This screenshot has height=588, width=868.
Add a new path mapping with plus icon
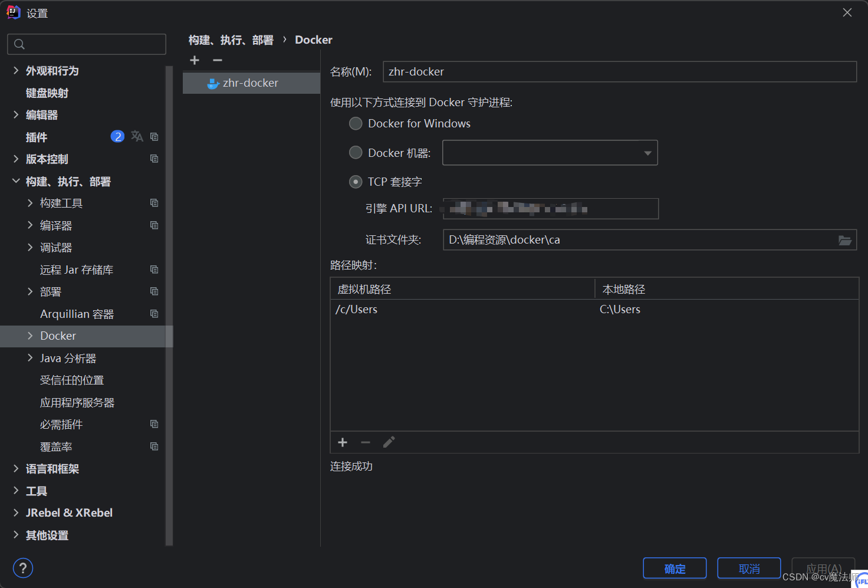[343, 442]
